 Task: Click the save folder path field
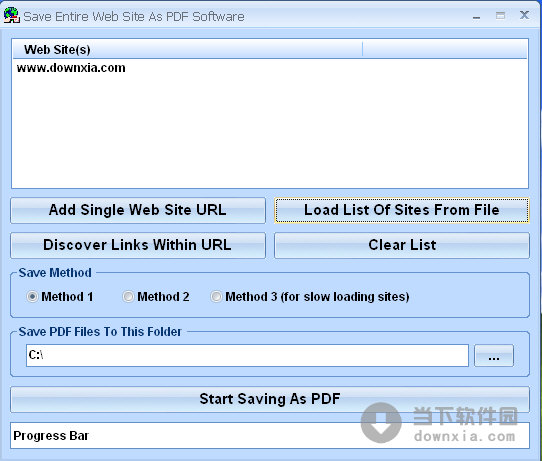pos(247,355)
